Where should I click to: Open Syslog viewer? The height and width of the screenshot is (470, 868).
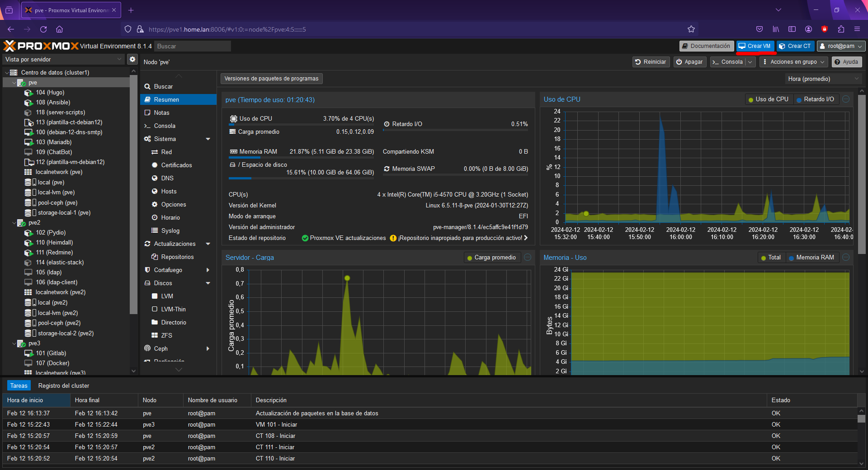(178, 231)
